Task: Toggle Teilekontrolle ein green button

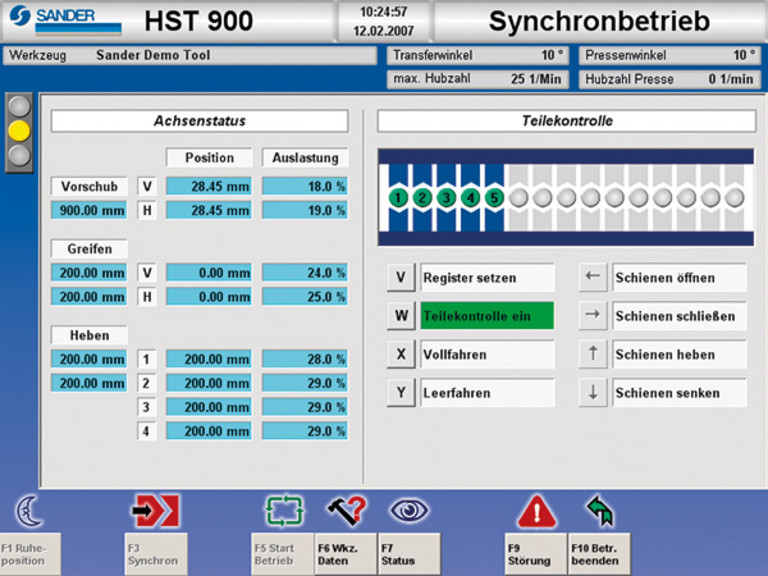Action: (x=487, y=316)
